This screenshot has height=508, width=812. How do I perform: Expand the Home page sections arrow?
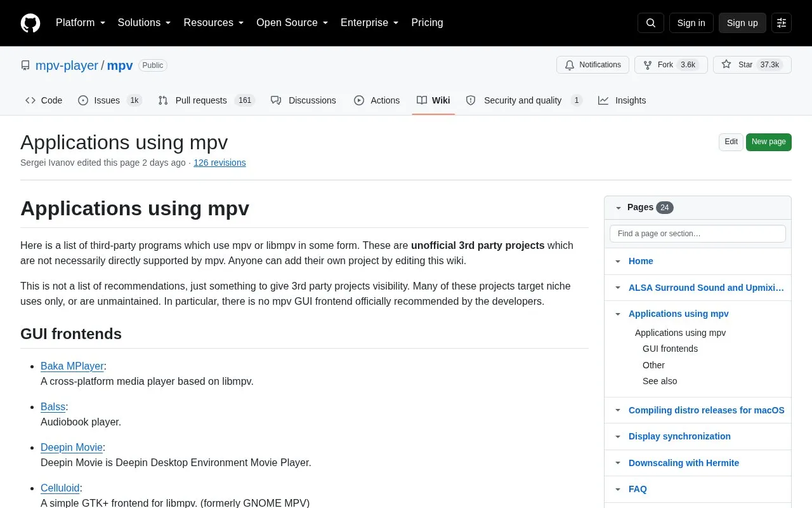pos(618,261)
